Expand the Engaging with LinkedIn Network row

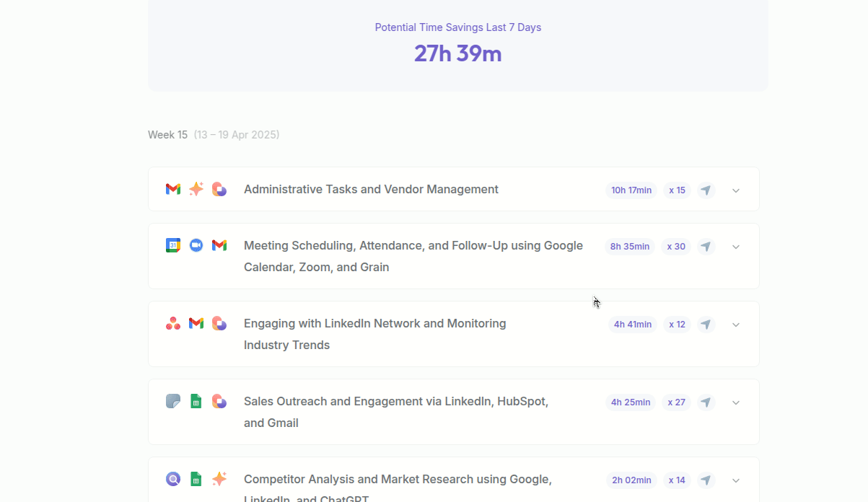pyautogui.click(x=736, y=325)
